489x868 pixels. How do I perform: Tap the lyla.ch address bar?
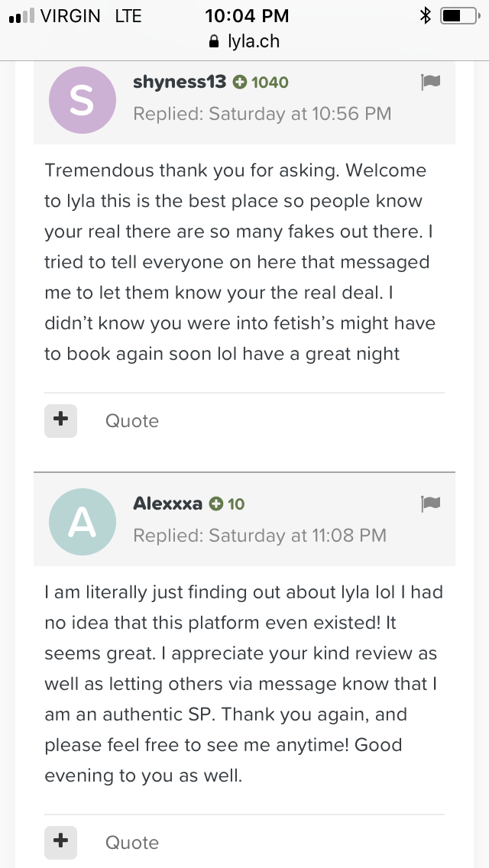click(x=244, y=41)
